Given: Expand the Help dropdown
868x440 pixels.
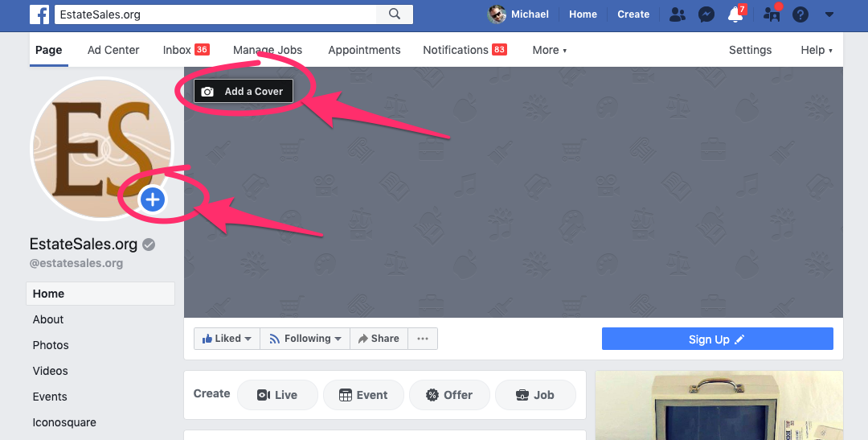Looking at the screenshot, I should (x=817, y=50).
